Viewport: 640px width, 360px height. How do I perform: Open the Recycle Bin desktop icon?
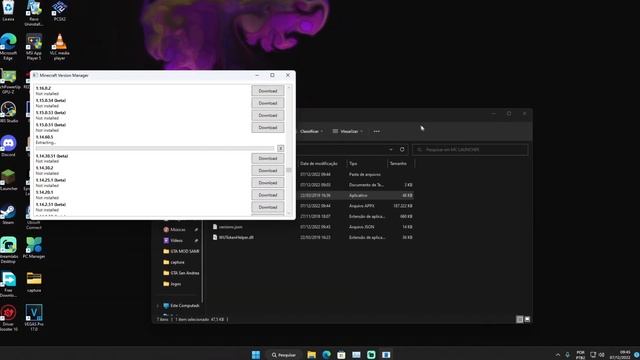[x=8, y=11]
